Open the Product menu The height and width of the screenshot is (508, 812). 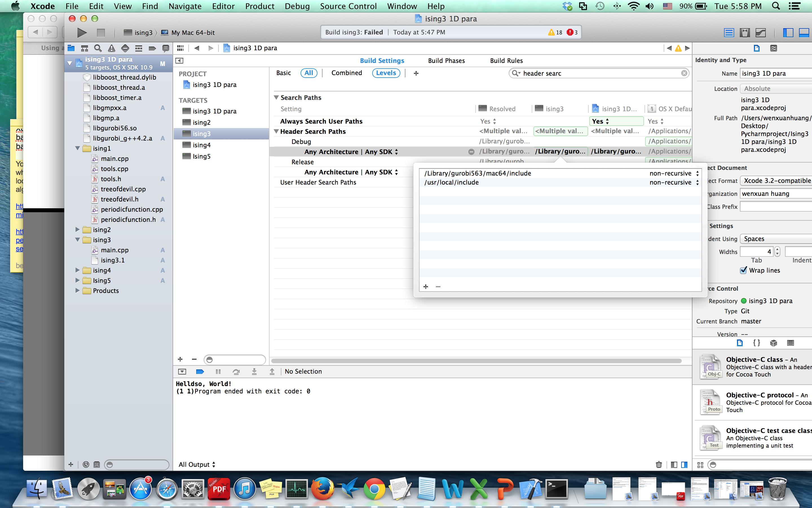coord(260,6)
